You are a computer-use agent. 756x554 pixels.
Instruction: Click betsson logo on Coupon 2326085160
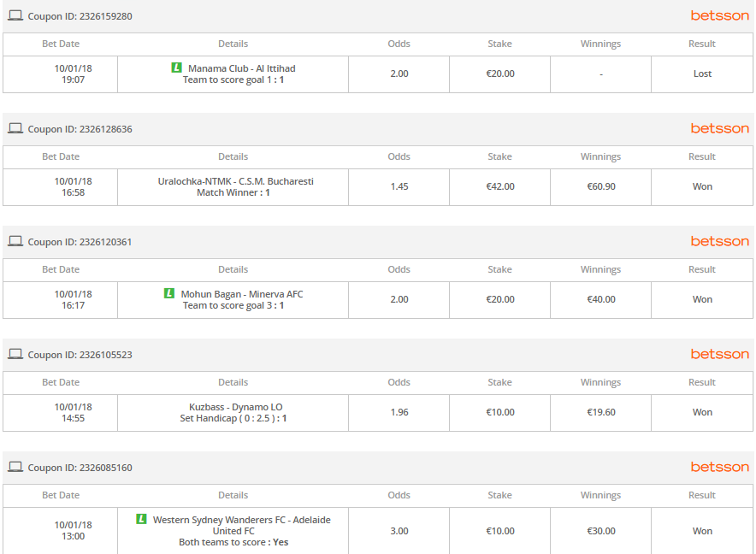click(720, 467)
